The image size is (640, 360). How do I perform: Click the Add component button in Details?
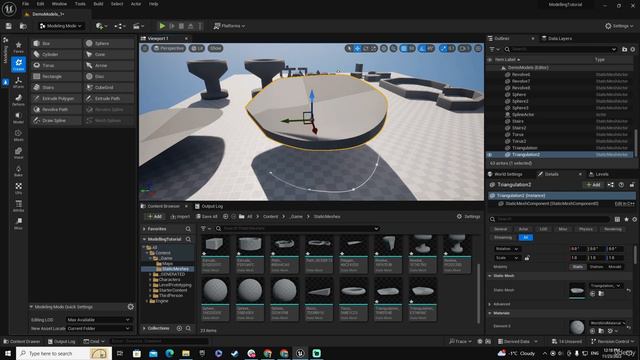click(x=593, y=185)
